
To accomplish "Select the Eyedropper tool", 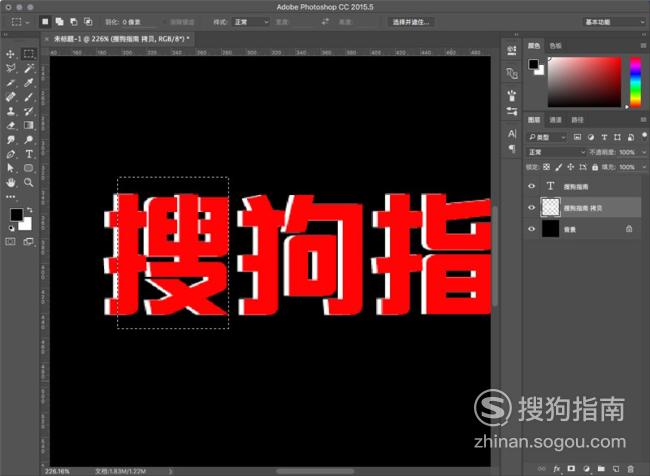I will tap(29, 83).
